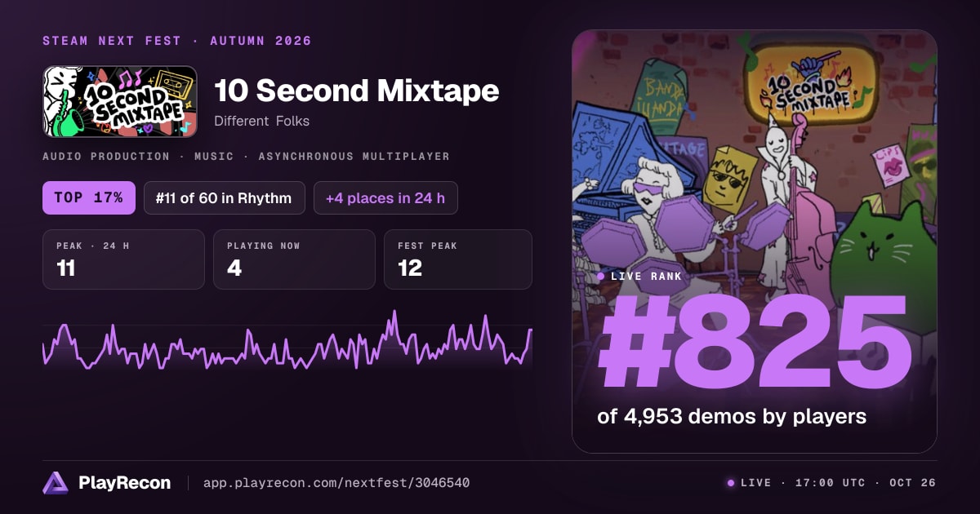Click the ASYNCHRONOUS MULTIPLAYER tag

(354, 156)
